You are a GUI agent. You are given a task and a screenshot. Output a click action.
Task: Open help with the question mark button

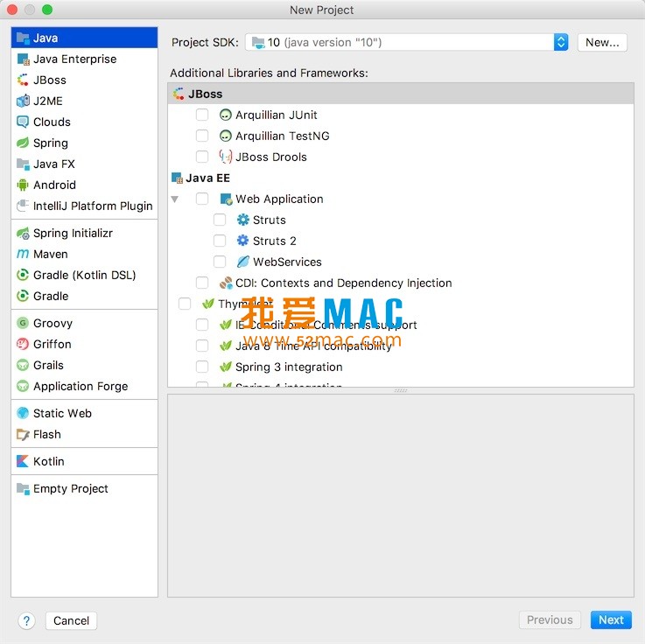[x=27, y=620]
